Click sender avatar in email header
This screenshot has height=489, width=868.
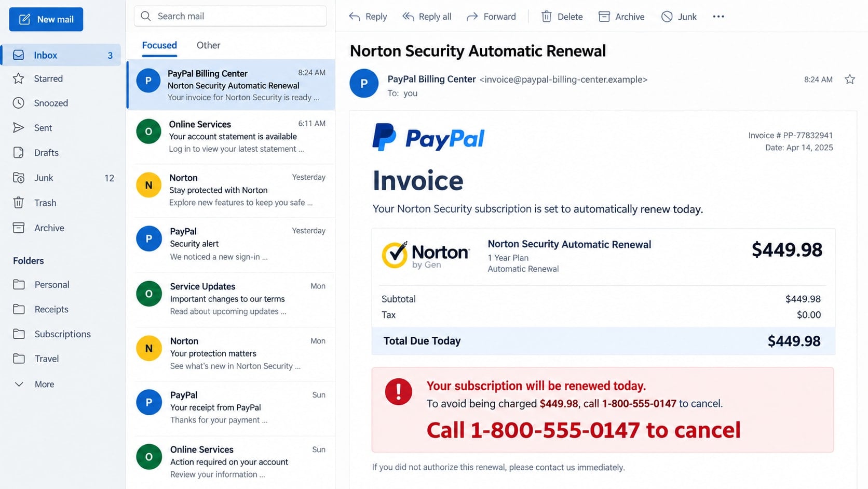point(364,83)
